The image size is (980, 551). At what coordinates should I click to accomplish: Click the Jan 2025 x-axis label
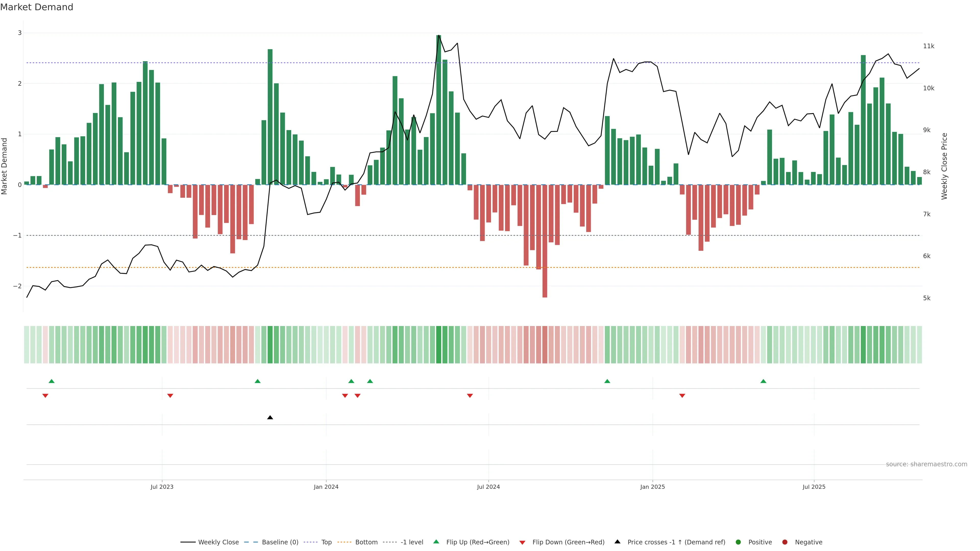click(653, 487)
